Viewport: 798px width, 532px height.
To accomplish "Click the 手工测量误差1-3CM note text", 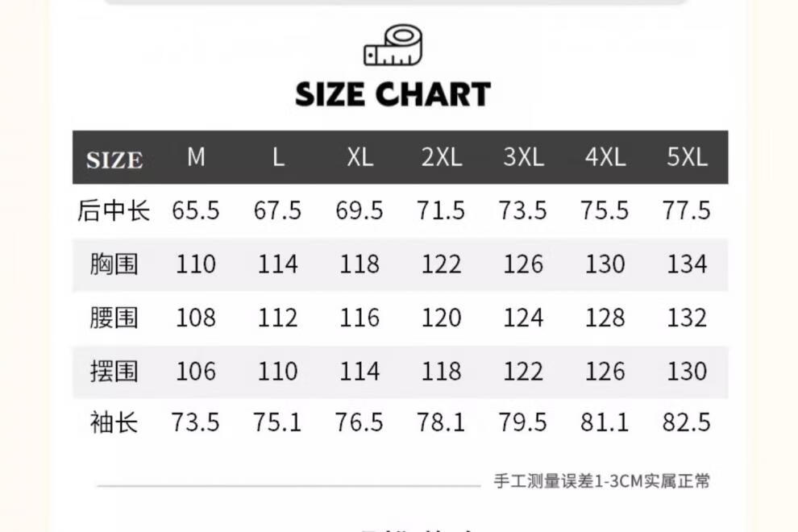I will click(x=602, y=482).
